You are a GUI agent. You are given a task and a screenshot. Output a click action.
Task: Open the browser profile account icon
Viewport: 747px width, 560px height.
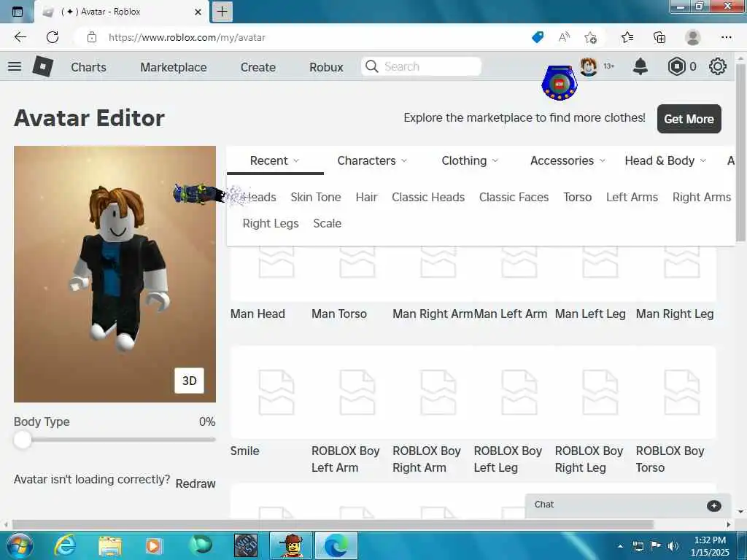[x=693, y=37]
